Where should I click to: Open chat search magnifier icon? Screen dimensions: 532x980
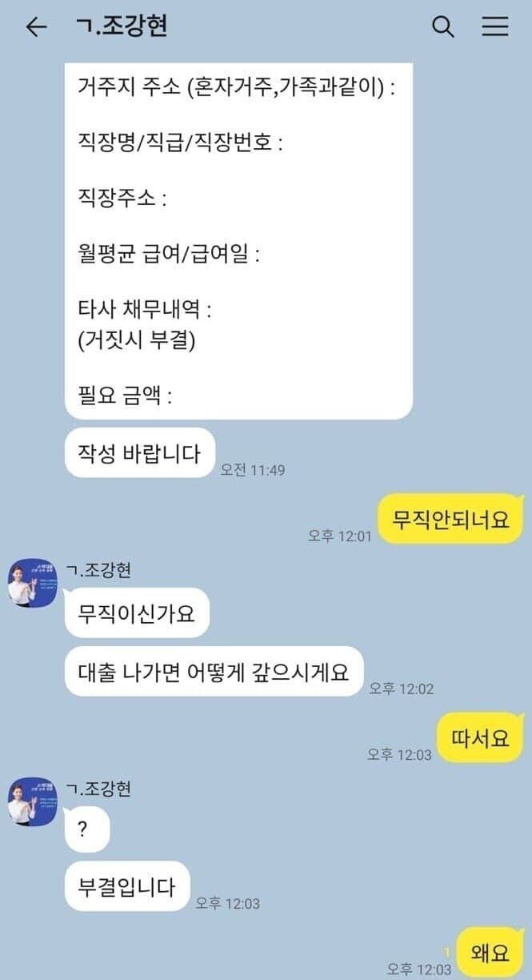443,27
